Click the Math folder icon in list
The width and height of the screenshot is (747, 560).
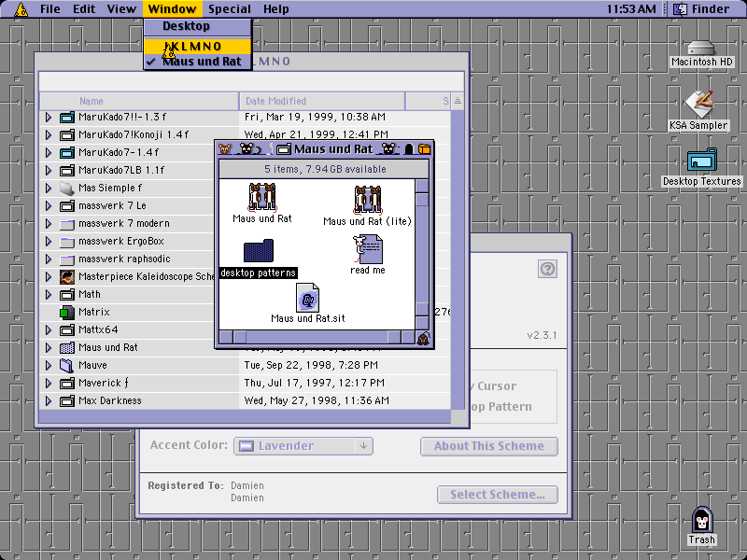click(67, 295)
